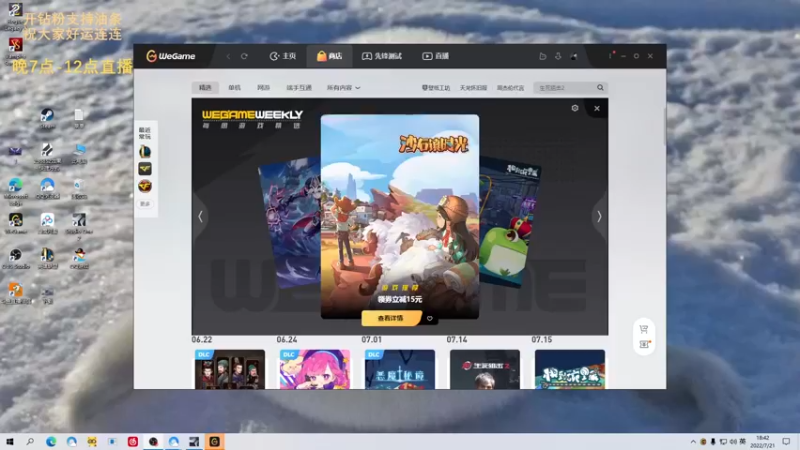Select the WeGame desktop shortcut
This screenshot has height=450, width=800.
[x=16, y=223]
